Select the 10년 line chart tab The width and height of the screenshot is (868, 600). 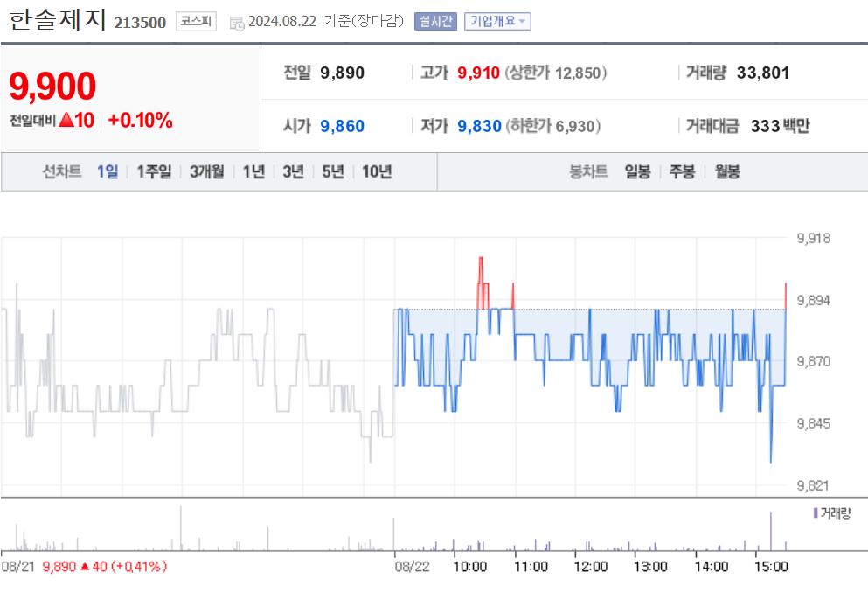pos(377,171)
